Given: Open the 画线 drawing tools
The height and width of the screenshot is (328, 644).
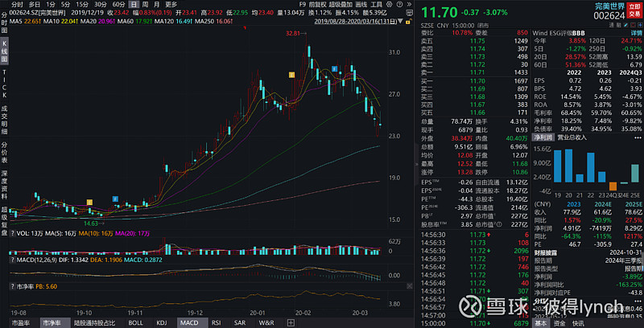Looking at the screenshot, I should [361, 5].
